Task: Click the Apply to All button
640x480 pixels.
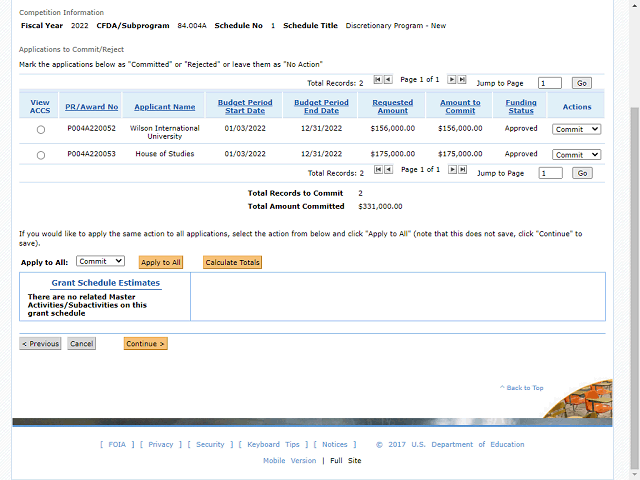Action: click(x=161, y=262)
